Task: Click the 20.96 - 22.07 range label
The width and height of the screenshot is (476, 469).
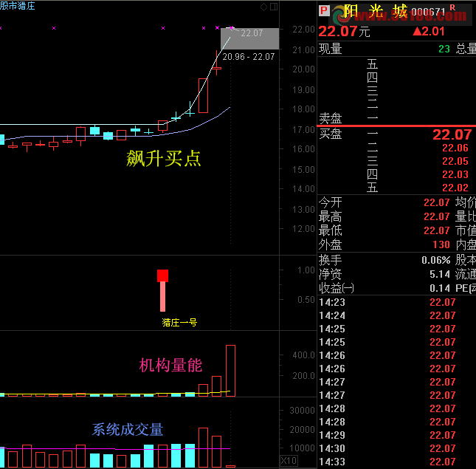Action: [249, 56]
